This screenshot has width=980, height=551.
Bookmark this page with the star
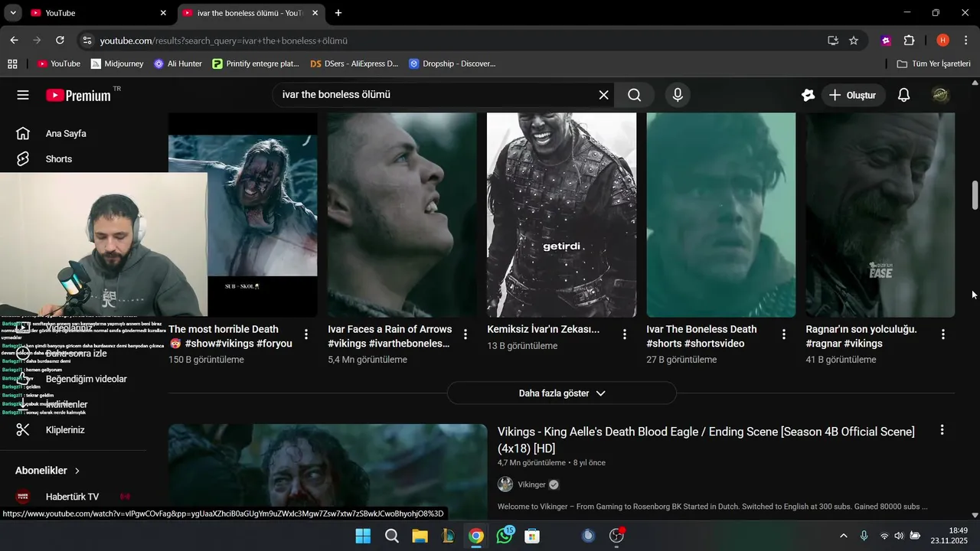854,41
